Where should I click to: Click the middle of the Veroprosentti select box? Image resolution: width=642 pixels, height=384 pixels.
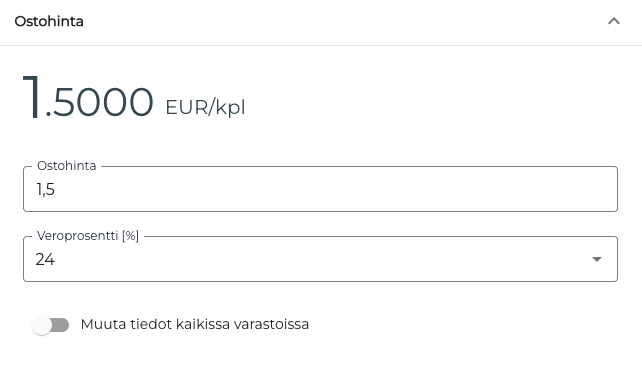(320, 259)
